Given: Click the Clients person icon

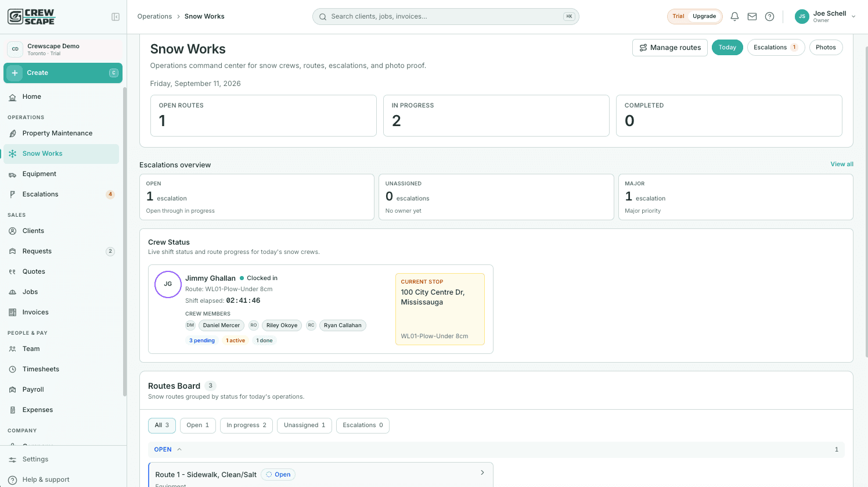Looking at the screenshot, I should 13,231.
